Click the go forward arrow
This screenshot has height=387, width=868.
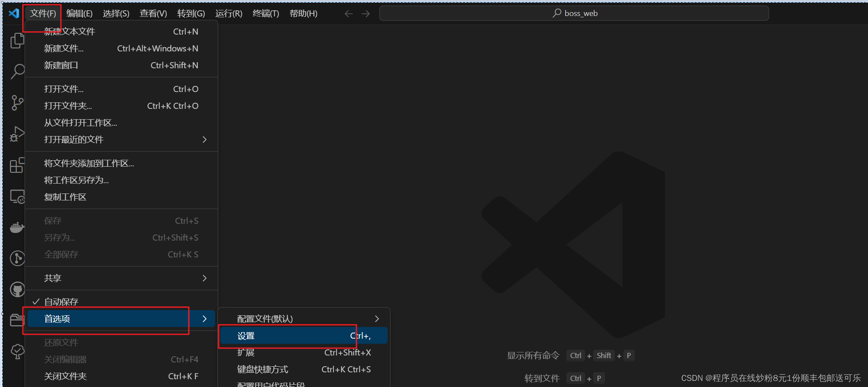pos(366,14)
